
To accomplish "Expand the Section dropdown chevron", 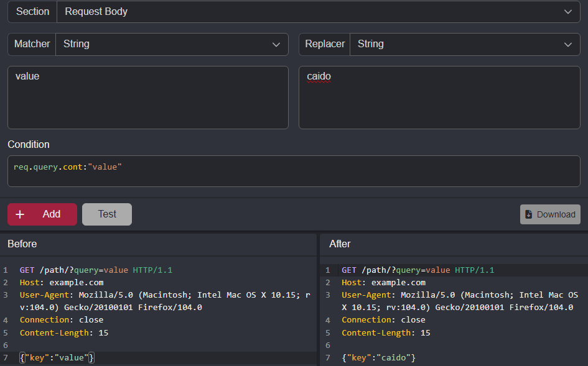I will (x=567, y=12).
